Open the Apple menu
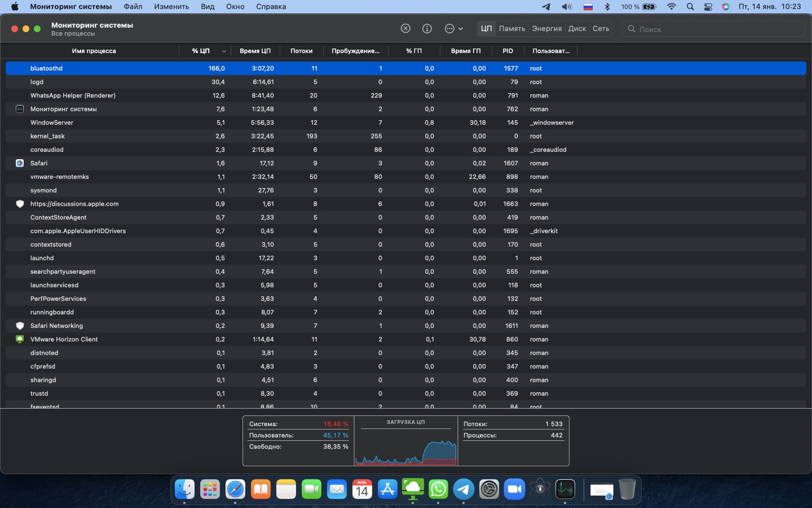The height and width of the screenshot is (508, 812). pos(15,7)
